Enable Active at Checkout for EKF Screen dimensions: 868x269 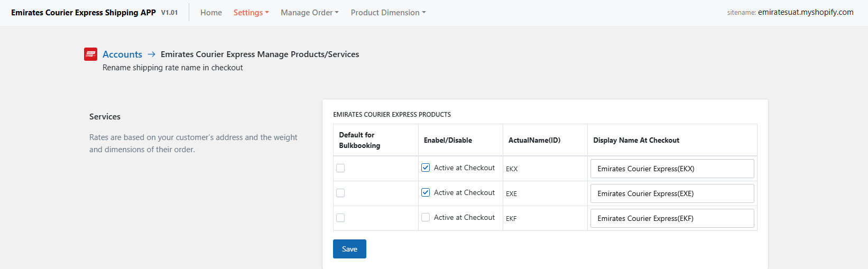point(426,217)
